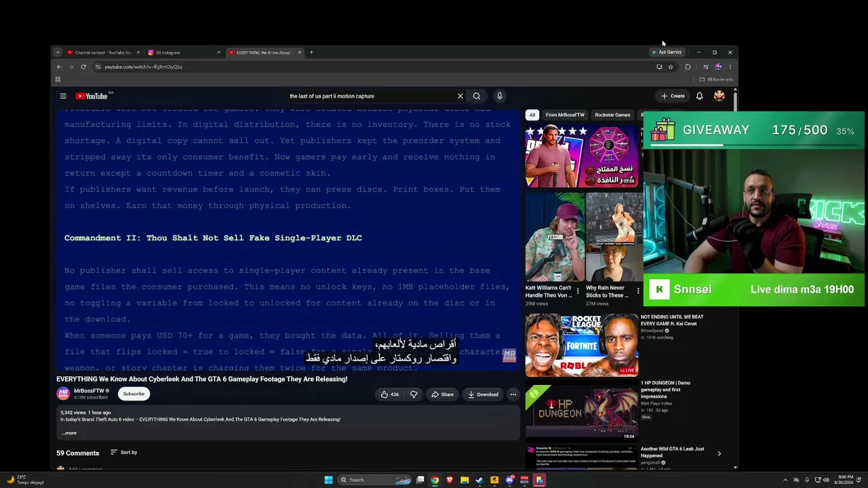868x488 pixels.
Task: Open the Create menu
Action: tap(673, 96)
